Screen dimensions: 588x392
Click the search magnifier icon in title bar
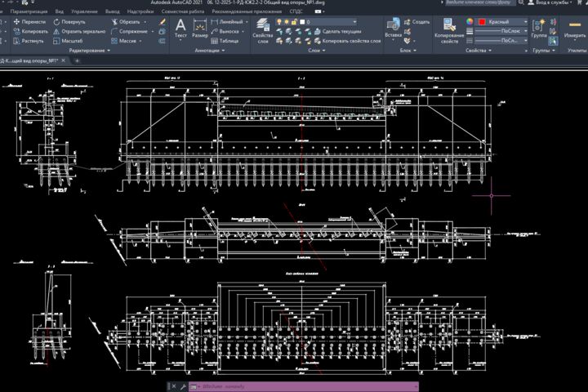pos(521,2)
